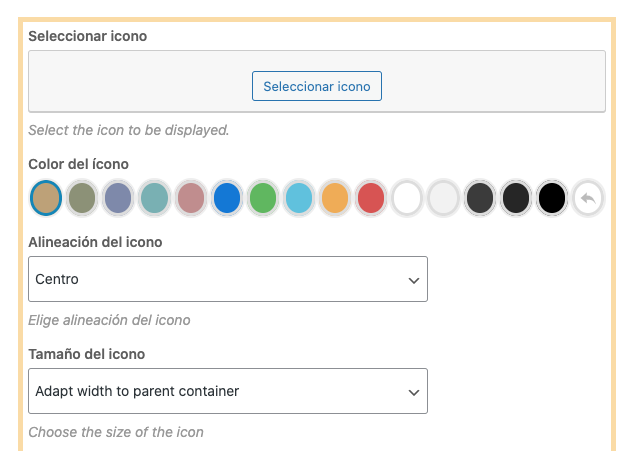Pick the light gray color swatch
Image resolution: width=634 pixels, height=451 pixels.
[x=443, y=198]
